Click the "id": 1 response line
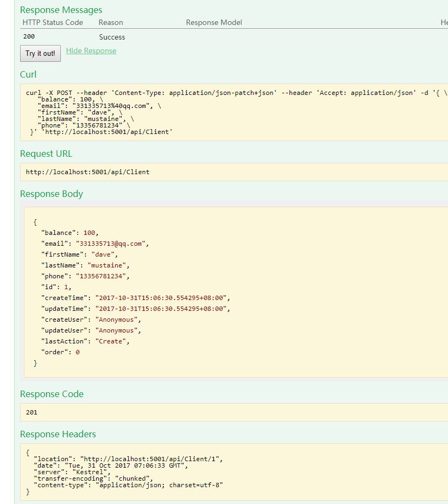Screen dimensions: 448x504 (x=56, y=287)
